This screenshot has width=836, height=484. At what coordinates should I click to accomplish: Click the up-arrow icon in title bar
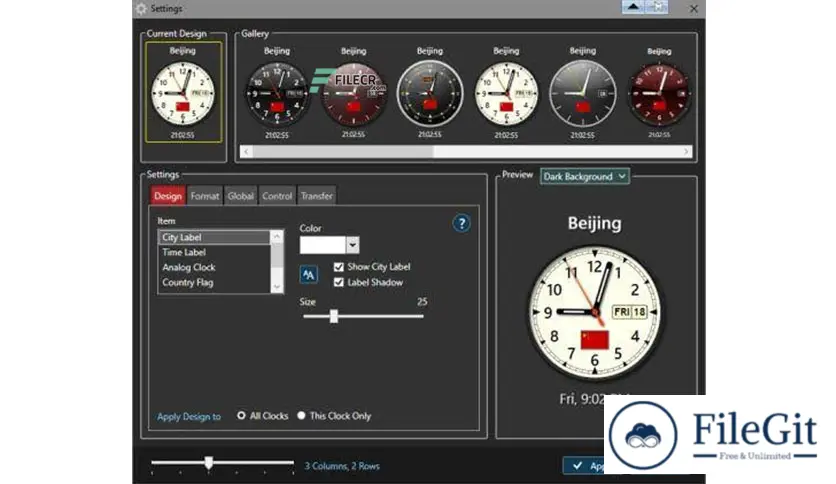tap(631, 7)
